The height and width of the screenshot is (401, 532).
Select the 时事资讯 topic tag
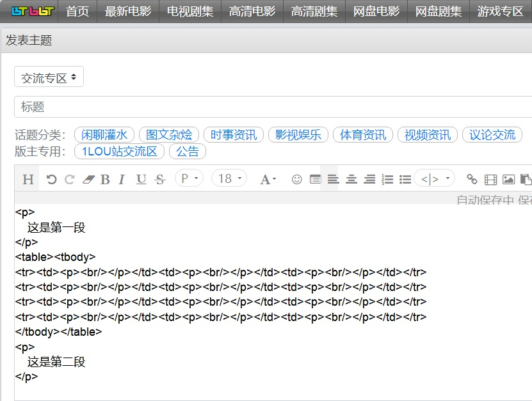(x=234, y=135)
